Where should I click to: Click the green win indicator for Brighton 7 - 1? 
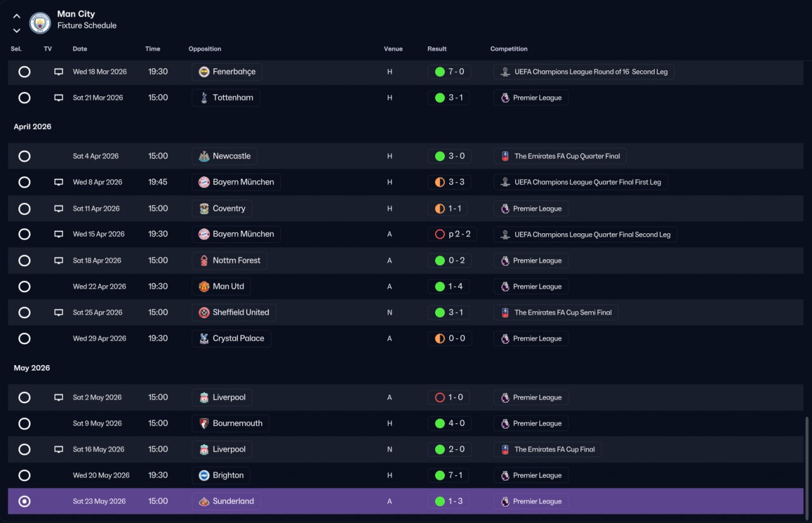[x=440, y=475]
